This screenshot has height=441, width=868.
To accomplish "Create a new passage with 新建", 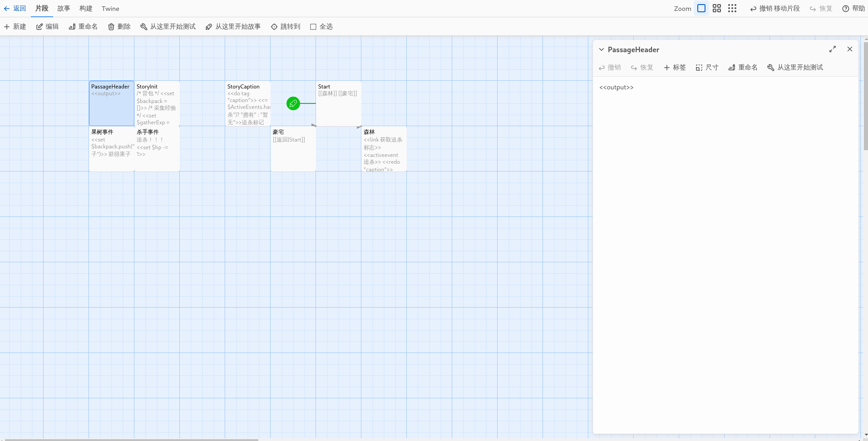I will (x=15, y=26).
